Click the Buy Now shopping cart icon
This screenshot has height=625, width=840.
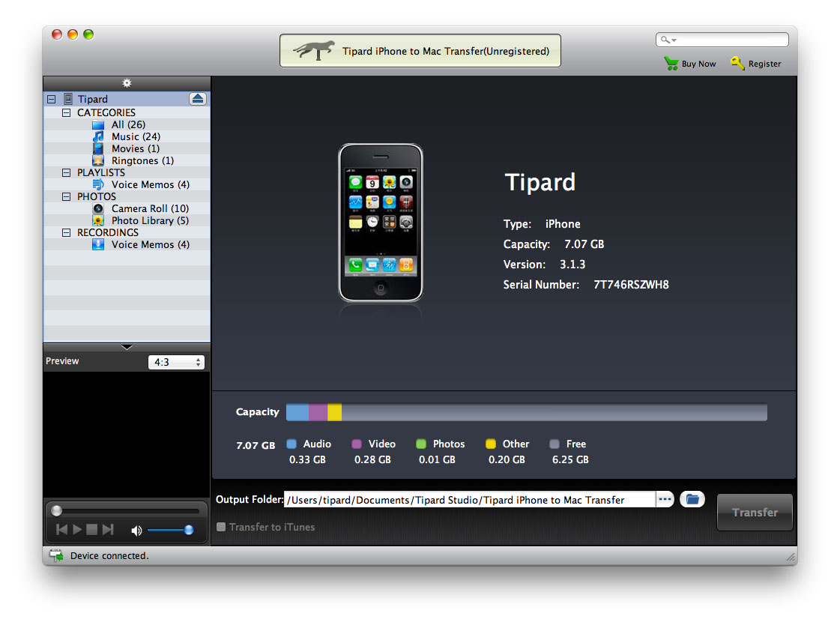(x=671, y=63)
